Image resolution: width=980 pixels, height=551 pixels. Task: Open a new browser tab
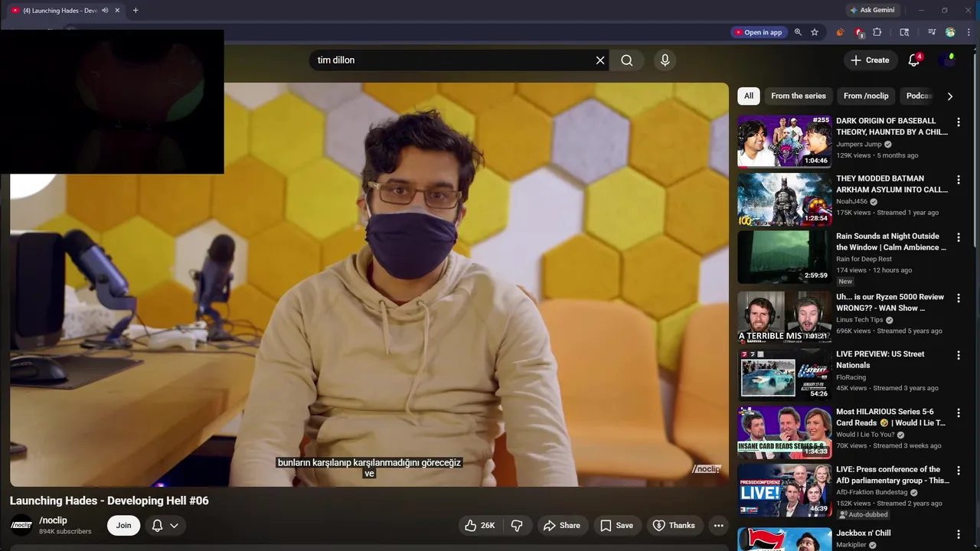[136, 11]
